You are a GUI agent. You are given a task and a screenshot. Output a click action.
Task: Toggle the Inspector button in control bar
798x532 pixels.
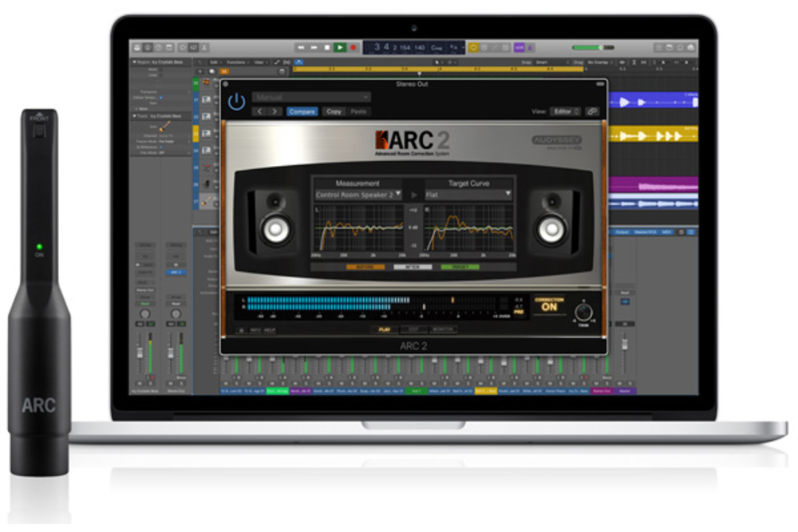(x=148, y=47)
